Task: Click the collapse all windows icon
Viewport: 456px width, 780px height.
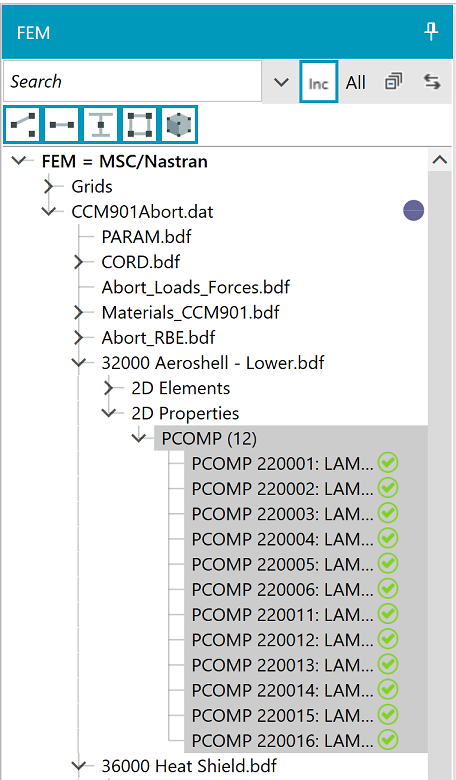Action: point(393,82)
